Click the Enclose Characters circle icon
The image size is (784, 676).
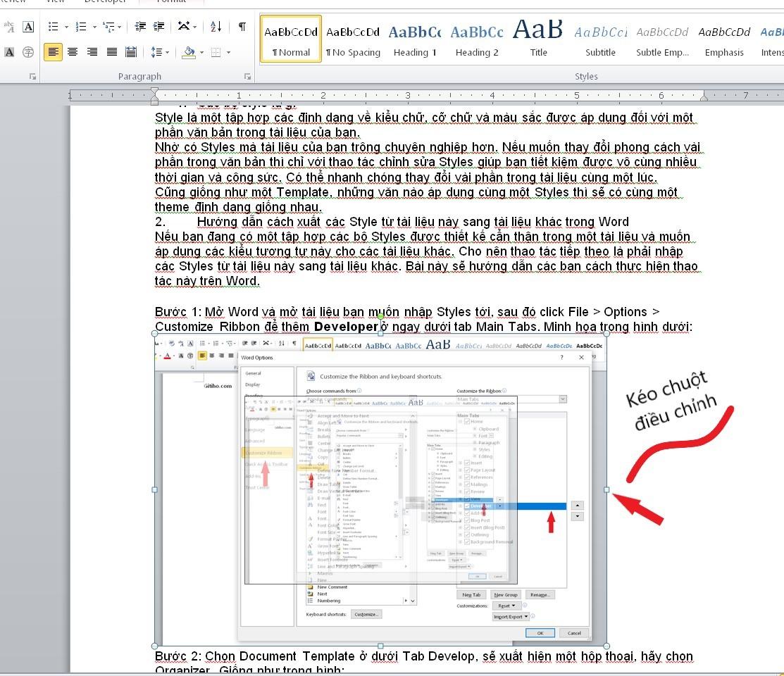pyautogui.click(x=28, y=52)
